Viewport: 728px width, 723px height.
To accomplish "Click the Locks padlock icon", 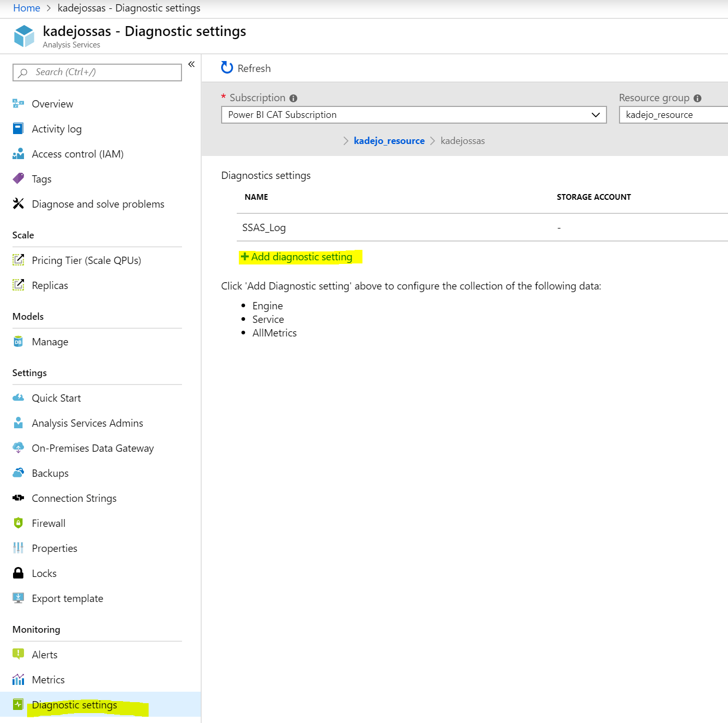I will 18,573.
